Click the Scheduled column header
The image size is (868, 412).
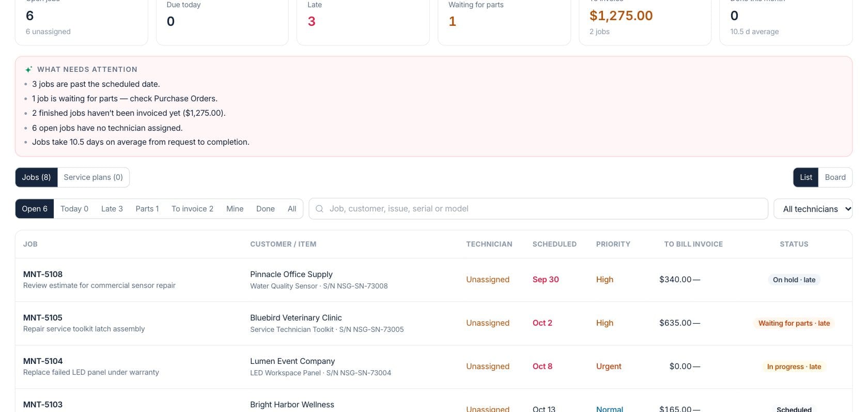pos(554,244)
